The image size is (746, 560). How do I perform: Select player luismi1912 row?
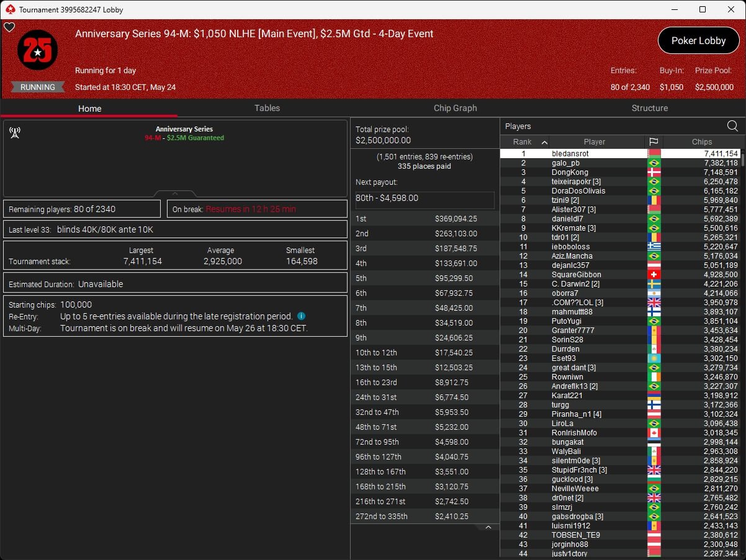(619, 525)
